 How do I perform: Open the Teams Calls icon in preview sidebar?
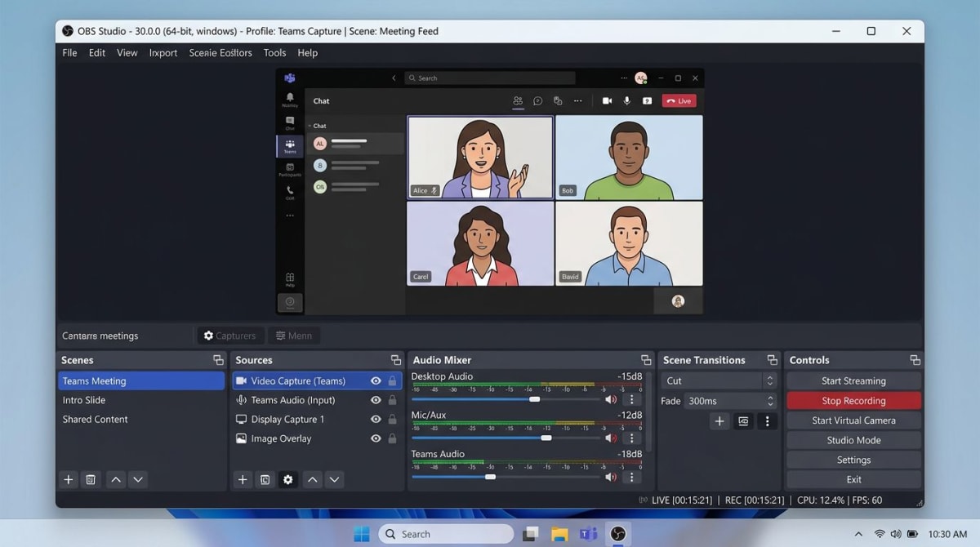(x=290, y=191)
